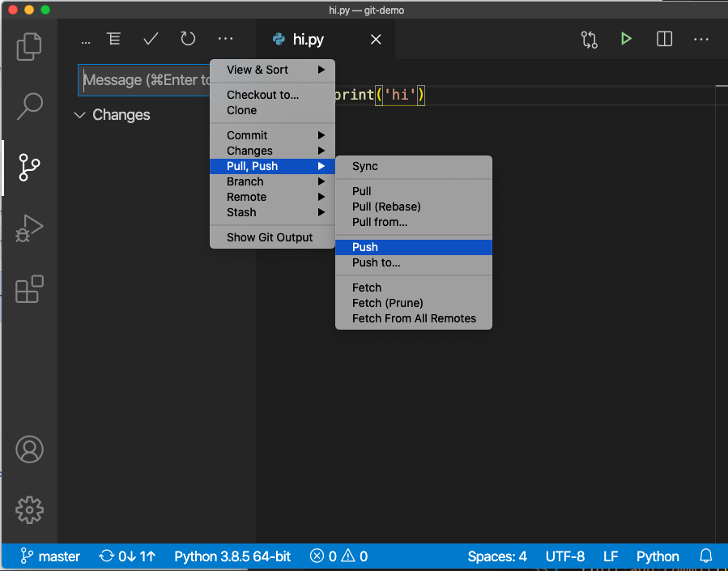Open the Explorer view in activity bar
This screenshot has height=571, width=728.
pyautogui.click(x=29, y=46)
